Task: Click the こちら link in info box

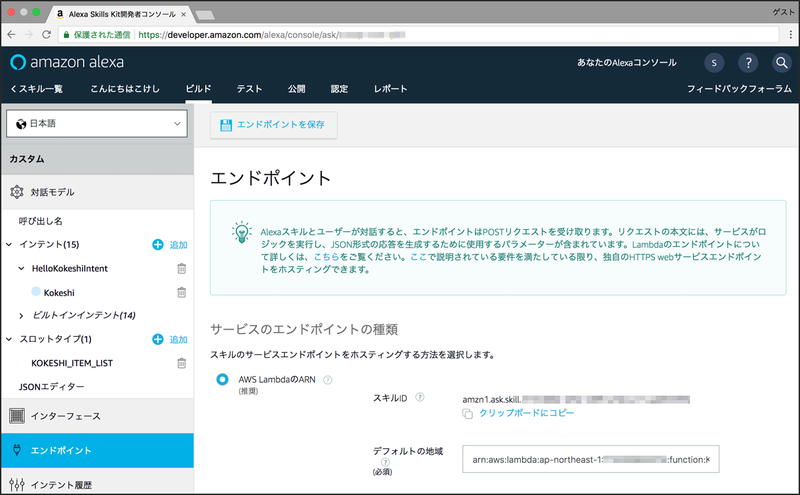Action: (x=327, y=257)
